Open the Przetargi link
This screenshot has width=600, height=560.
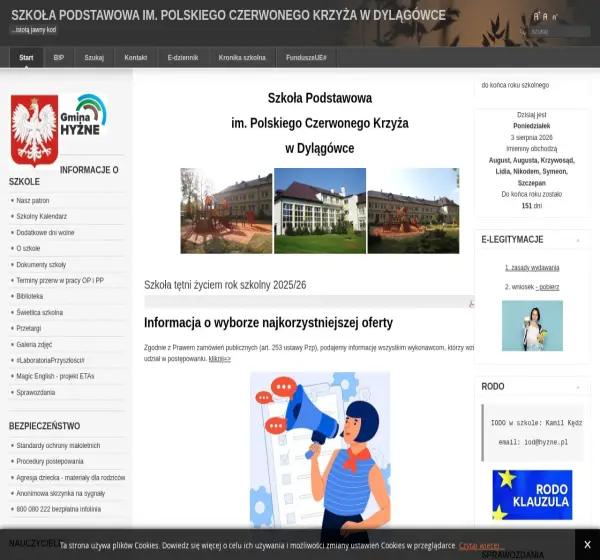pos(29,328)
